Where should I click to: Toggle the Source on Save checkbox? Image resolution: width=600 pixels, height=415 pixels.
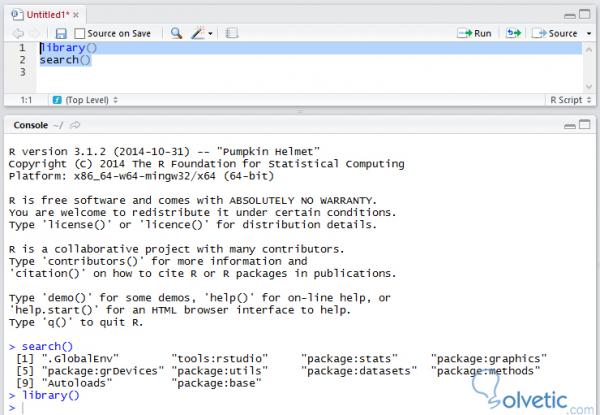click(80, 34)
